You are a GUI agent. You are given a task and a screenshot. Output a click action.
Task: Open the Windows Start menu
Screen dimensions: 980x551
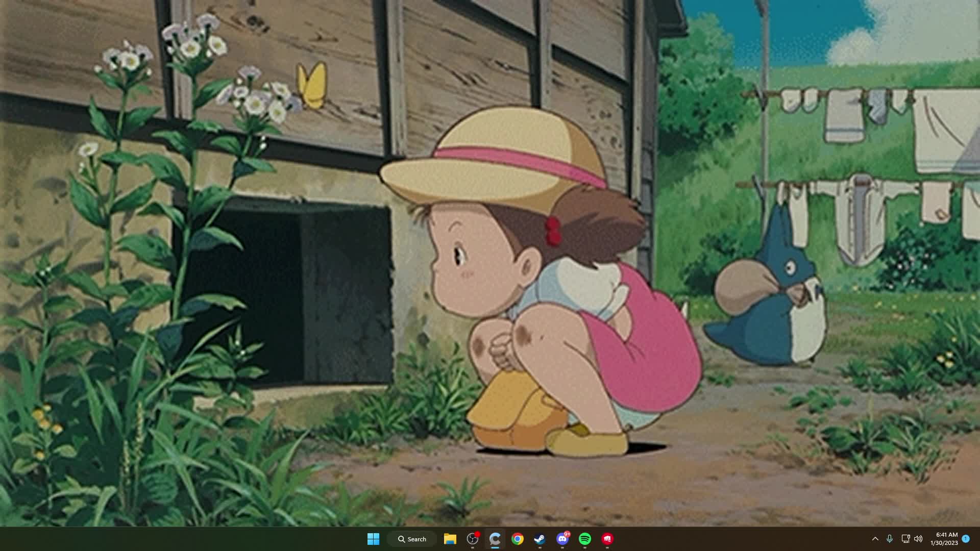(x=373, y=539)
